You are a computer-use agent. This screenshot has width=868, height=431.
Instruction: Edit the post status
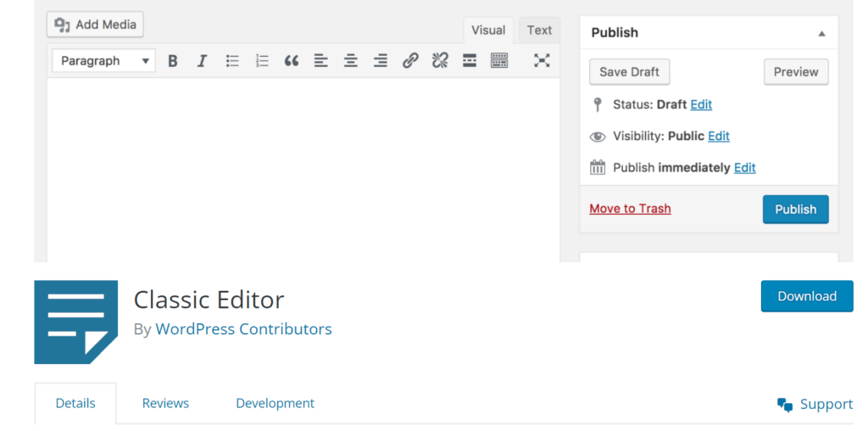701,104
